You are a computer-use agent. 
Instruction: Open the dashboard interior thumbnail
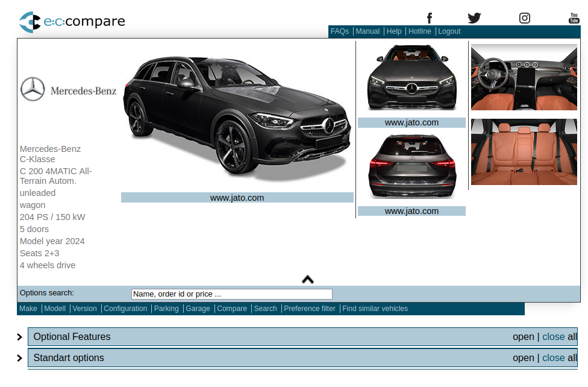click(524, 77)
